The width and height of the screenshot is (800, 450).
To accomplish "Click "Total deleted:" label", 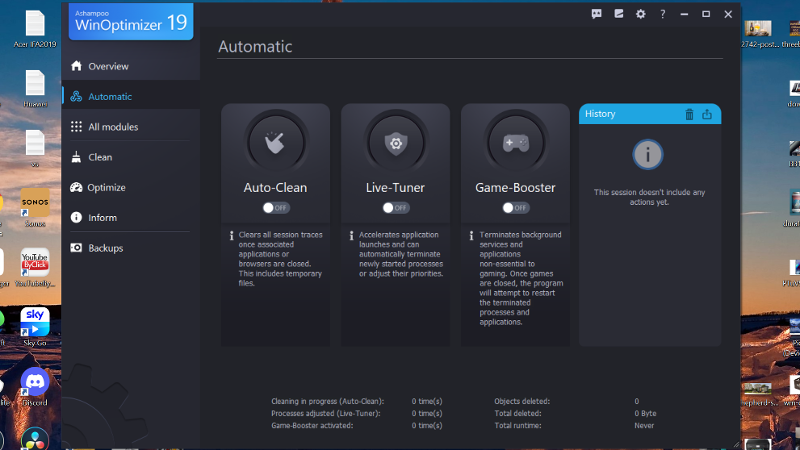I will (x=518, y=413).
